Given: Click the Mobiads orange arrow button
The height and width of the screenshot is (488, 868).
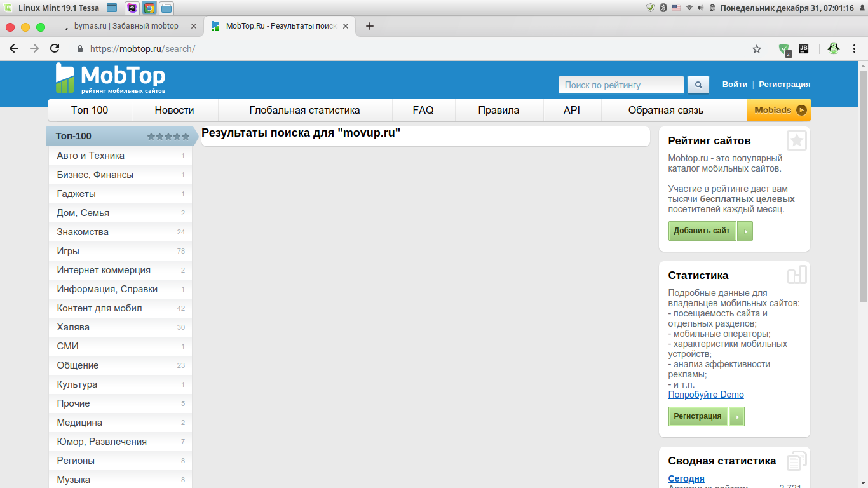Looking at the screenshot, I should [x=801, y=110].
